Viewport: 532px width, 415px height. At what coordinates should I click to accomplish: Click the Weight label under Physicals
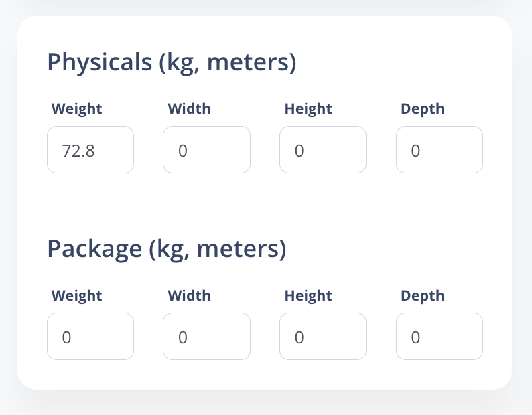(77, 108)
